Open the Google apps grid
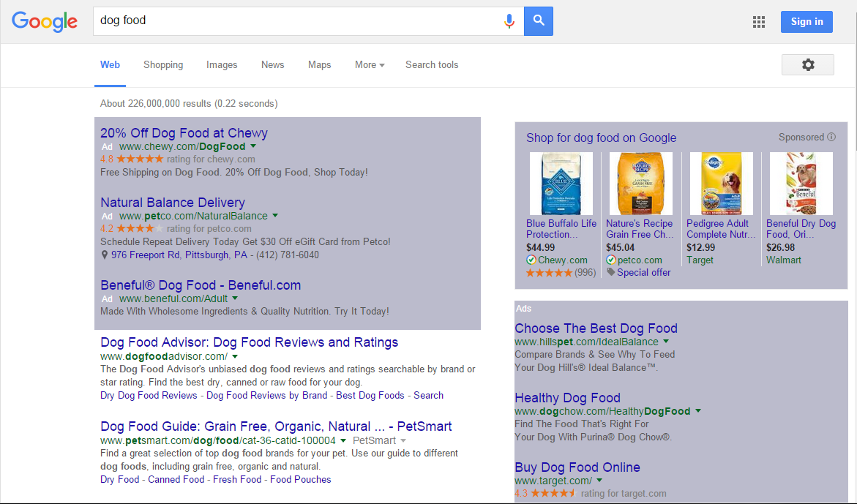The width and height of the screenshot is (857, 504). click(x=759, y=22)
